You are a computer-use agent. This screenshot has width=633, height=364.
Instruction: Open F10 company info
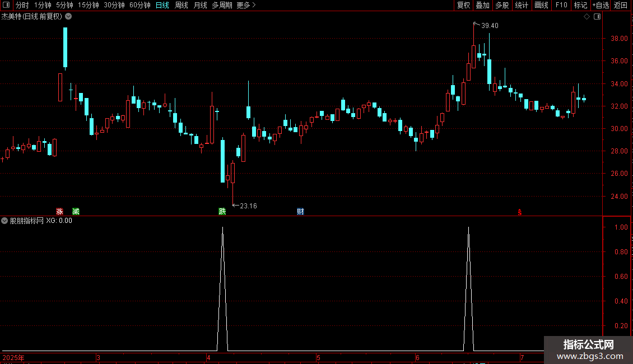(561, 5)
